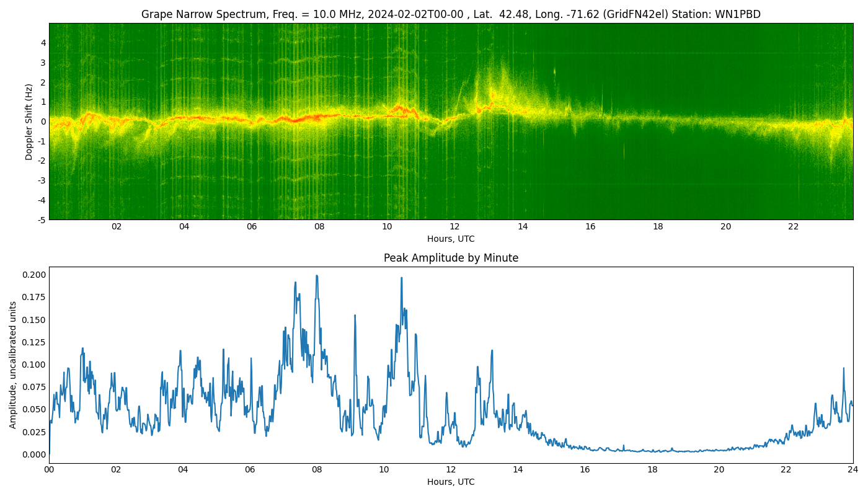Click the tallest amplitude peak at 08 hours
This screenshot has width=868, height=496.
pos(317,277)
